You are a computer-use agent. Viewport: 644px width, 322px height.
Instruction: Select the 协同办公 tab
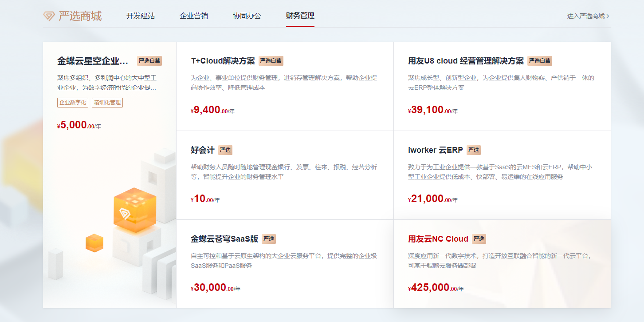tap(247, 16)
